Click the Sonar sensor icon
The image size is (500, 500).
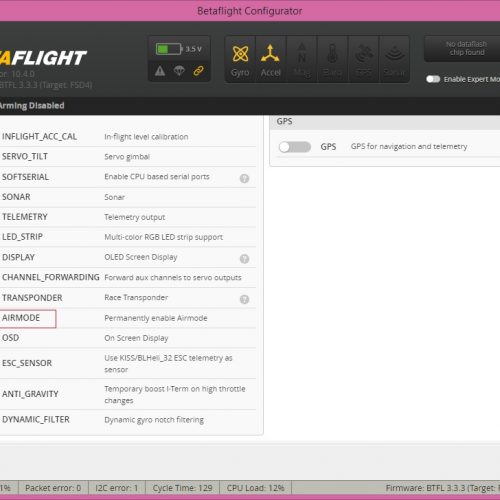click(394, 60)
